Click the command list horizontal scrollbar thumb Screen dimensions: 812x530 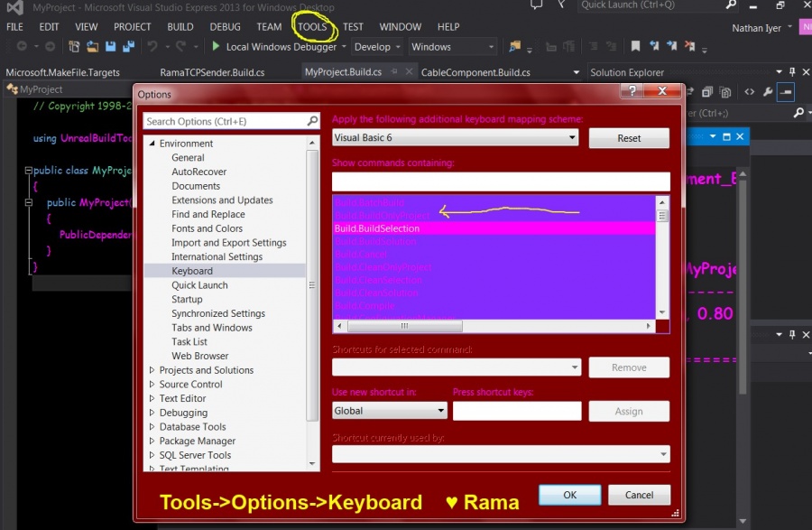[x=404, y=326]
